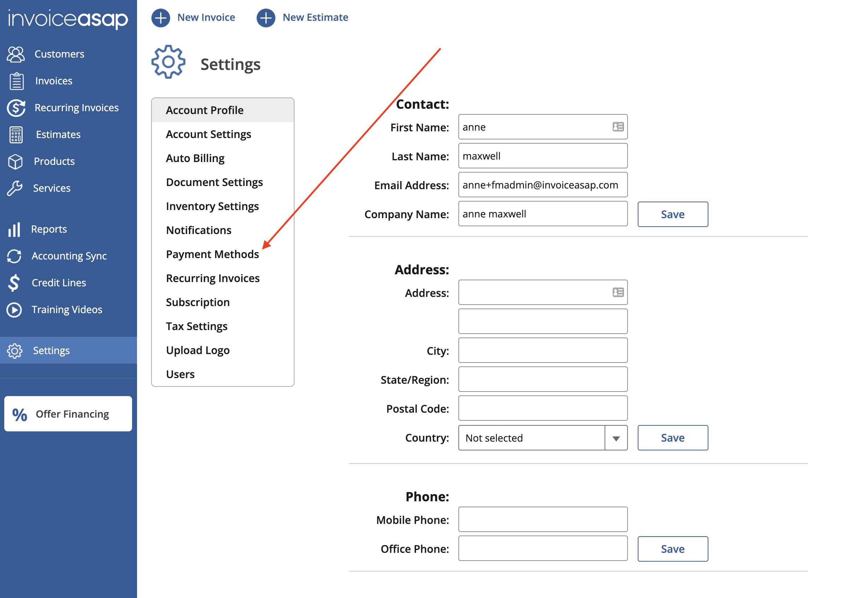Open the Country dropdown
This screenshot has height=598, width=868.
616,438
